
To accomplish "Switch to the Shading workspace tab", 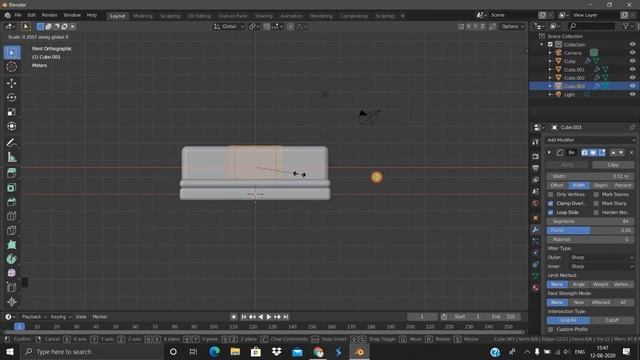I will point(264,16).
